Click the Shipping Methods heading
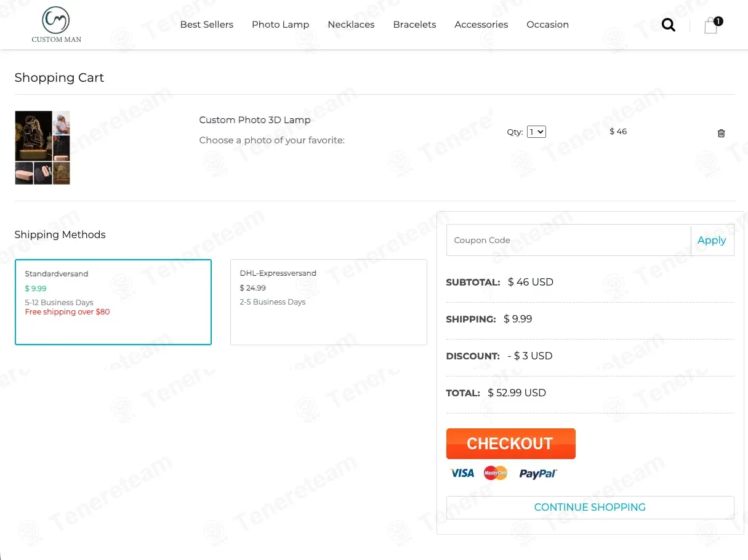 pyautogui.click(x=60, y=234)
